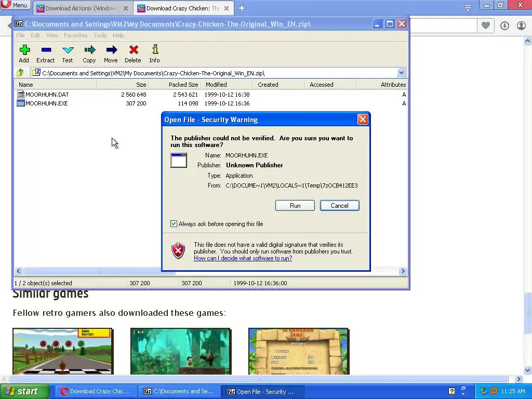Click the taskbar clock showing 11:25 AM
This screenshot has height=399, width=532.
coord(513,391)
